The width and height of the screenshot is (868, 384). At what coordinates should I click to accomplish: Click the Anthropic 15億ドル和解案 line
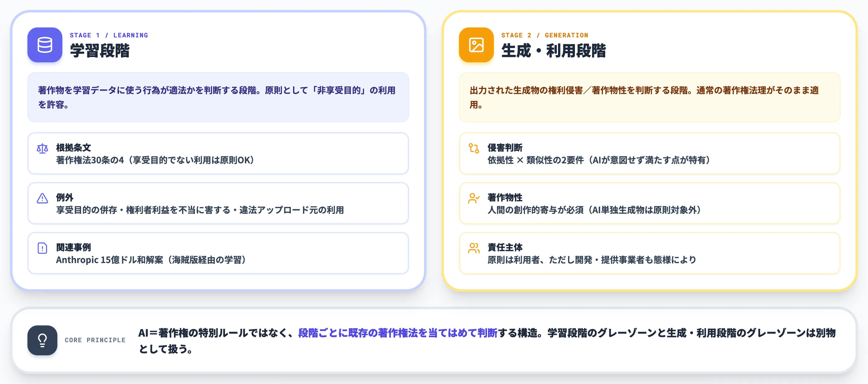[152, 260]
